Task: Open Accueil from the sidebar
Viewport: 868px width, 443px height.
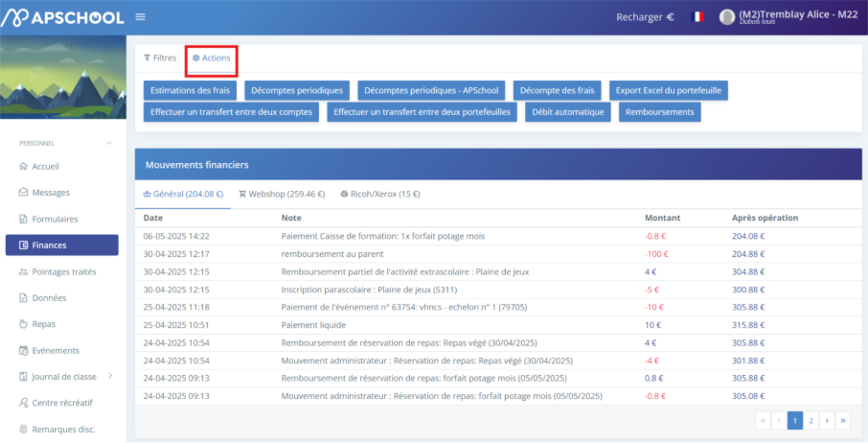Action: (x=45, y=166)
